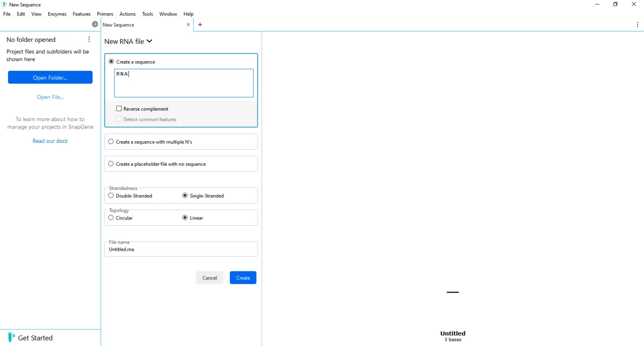Select Create a sequence with multiple N's
Image resolution: width=644 pixels, height=346 pixels.
point(111,142)
